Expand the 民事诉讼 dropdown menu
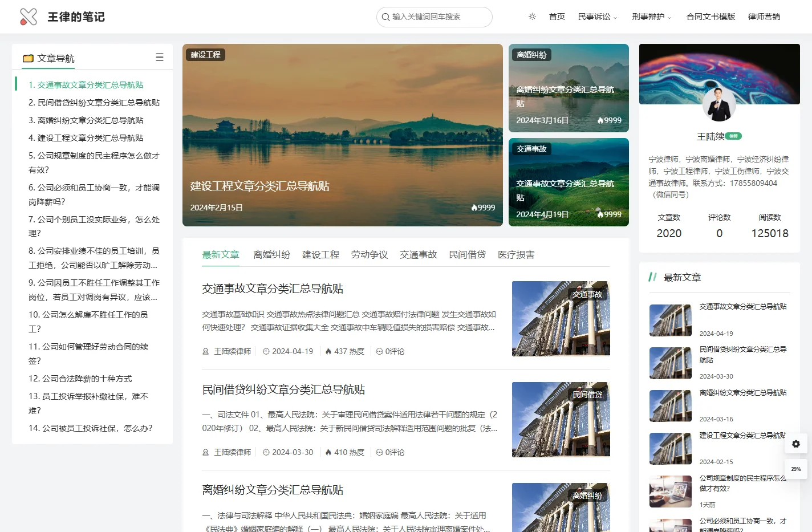Screen dimensions: 812x532 [597, 17]
